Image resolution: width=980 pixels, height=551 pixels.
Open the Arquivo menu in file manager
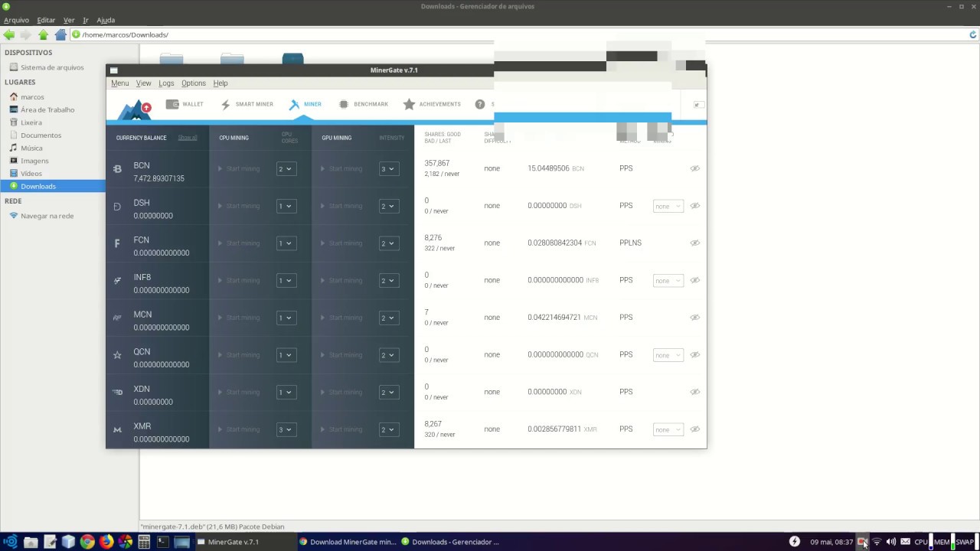coord(16,20)
